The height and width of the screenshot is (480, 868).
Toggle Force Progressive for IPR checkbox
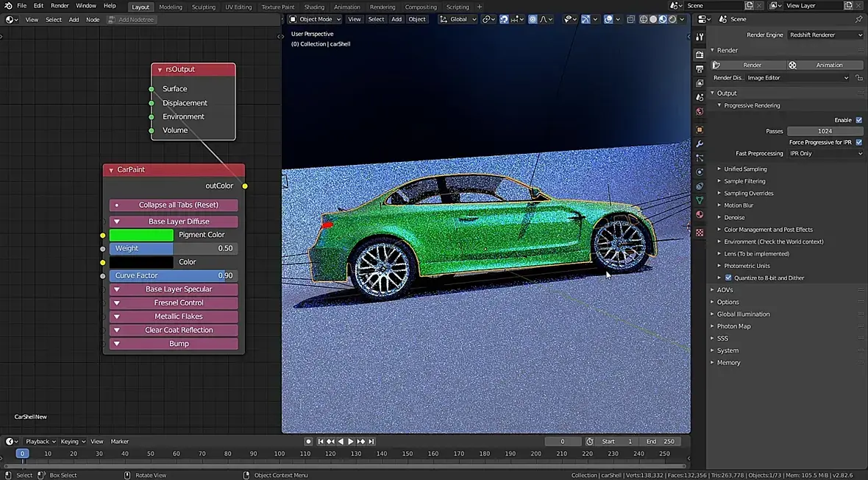point(858,142)
